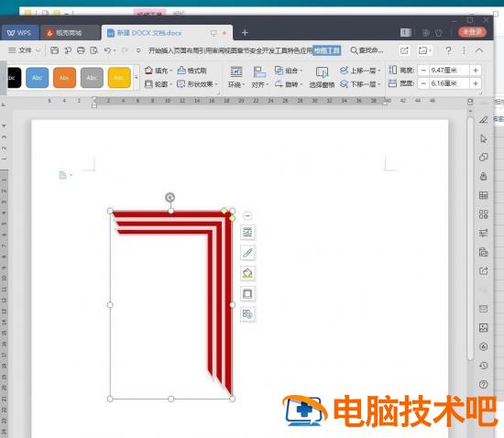Open the 组合 group dropdown

[289, 71]
